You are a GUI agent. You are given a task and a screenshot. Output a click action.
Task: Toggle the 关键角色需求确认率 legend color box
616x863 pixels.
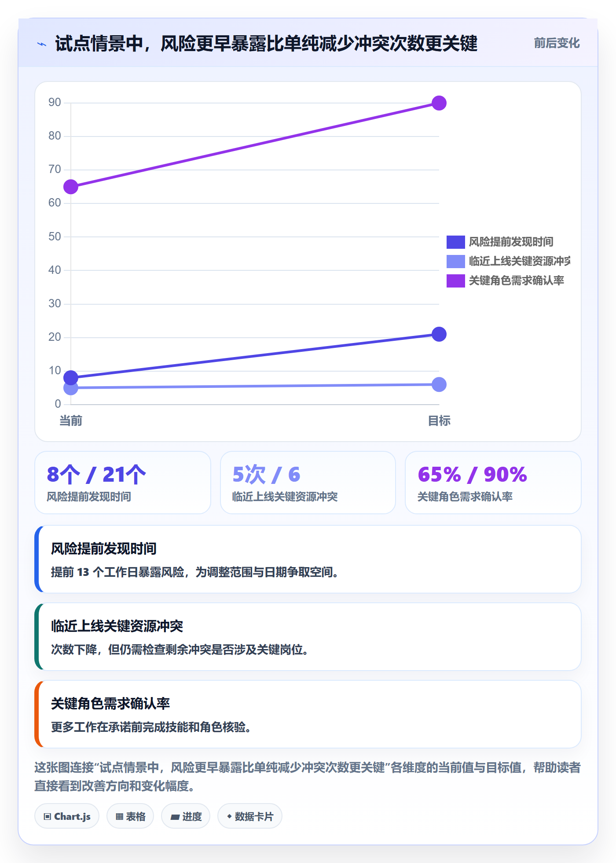(455, 280)
